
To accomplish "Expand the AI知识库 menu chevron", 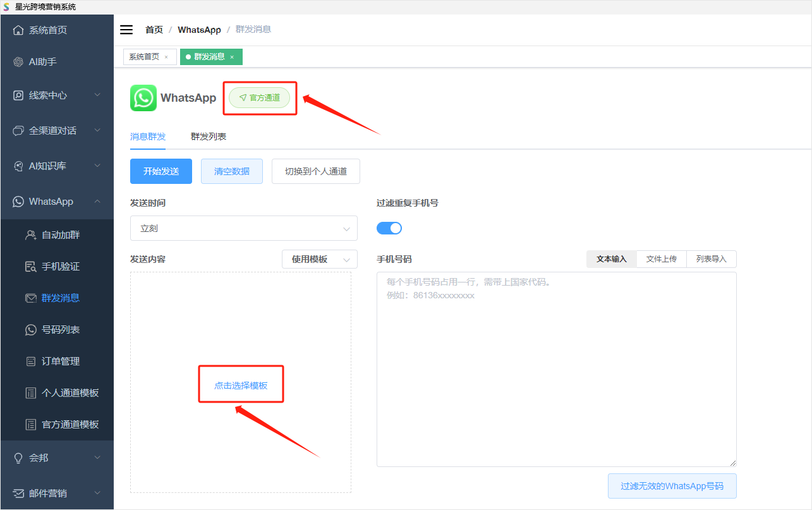I will (97, 166).
